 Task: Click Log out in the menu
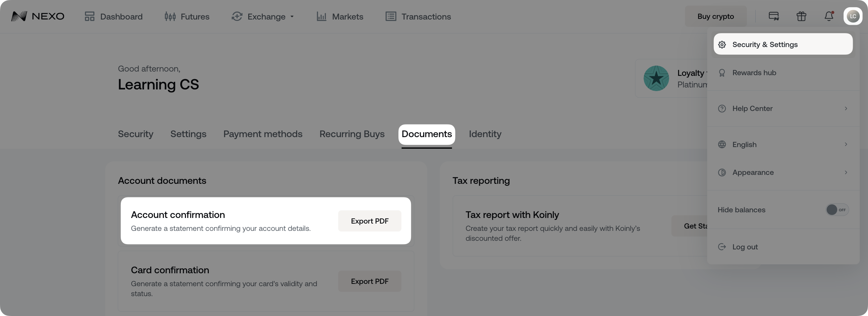click(745, 246)
